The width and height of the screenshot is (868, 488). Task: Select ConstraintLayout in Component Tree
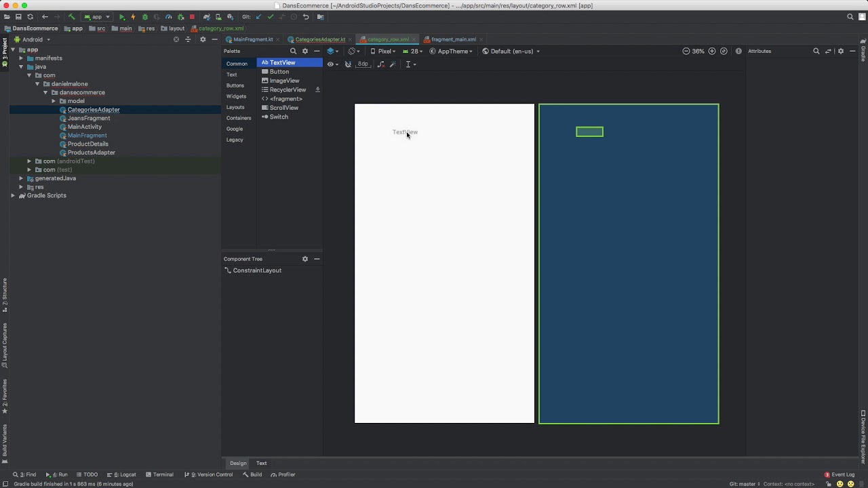click(257, 270)
